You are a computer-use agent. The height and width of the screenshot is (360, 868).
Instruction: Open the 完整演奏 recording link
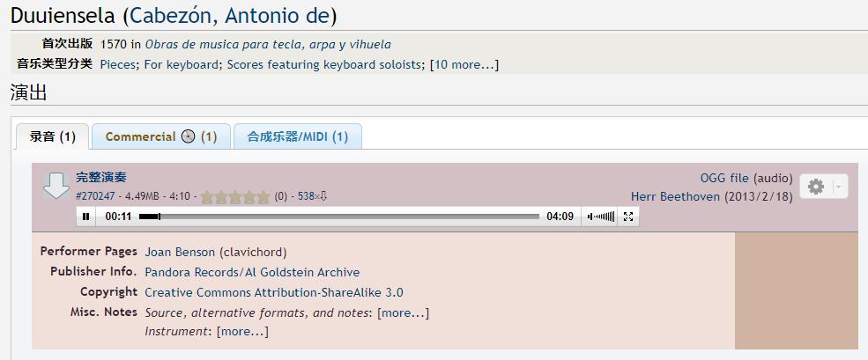[x=100, y=178]
